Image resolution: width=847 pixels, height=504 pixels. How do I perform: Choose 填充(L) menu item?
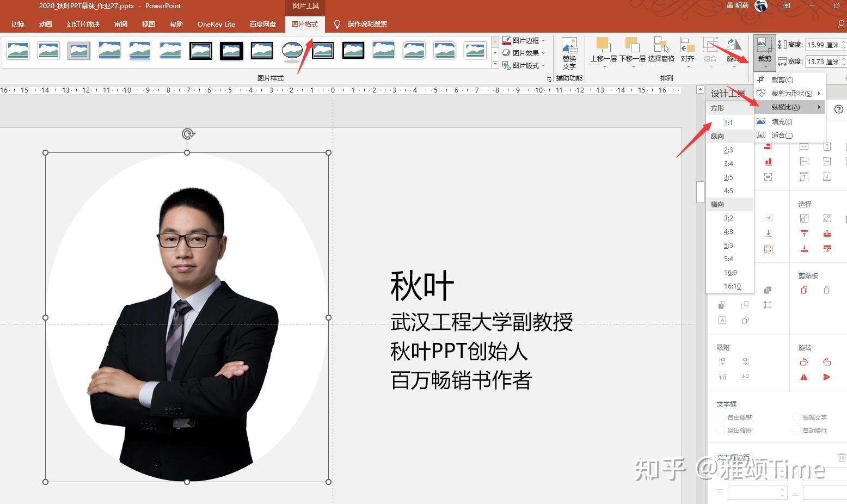790,121
